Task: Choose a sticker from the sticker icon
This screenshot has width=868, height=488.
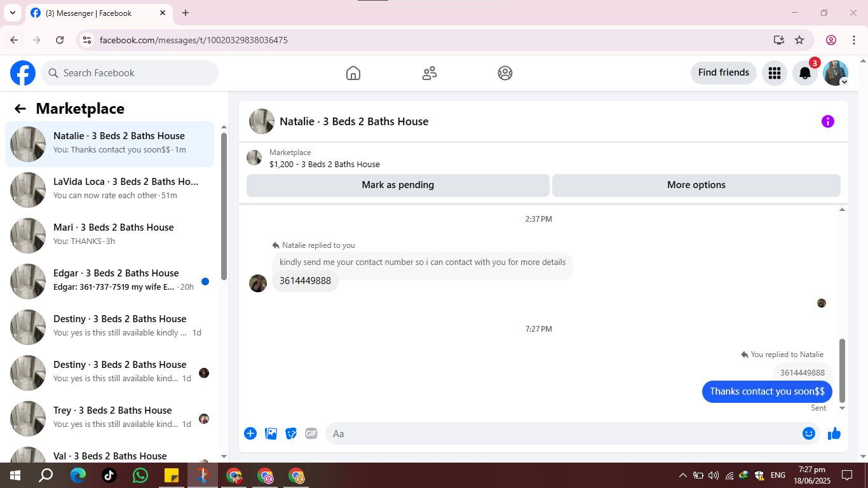Action: (291, 433)
